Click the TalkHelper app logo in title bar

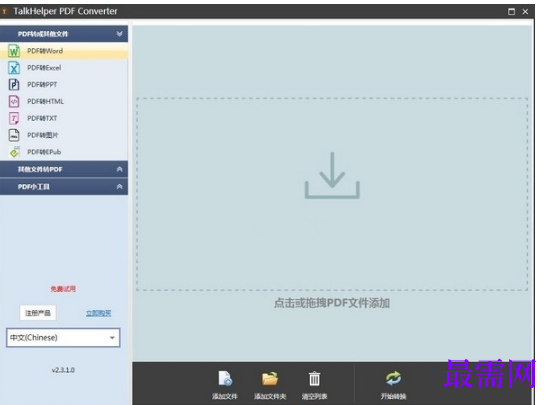click(x=5, y=11)
